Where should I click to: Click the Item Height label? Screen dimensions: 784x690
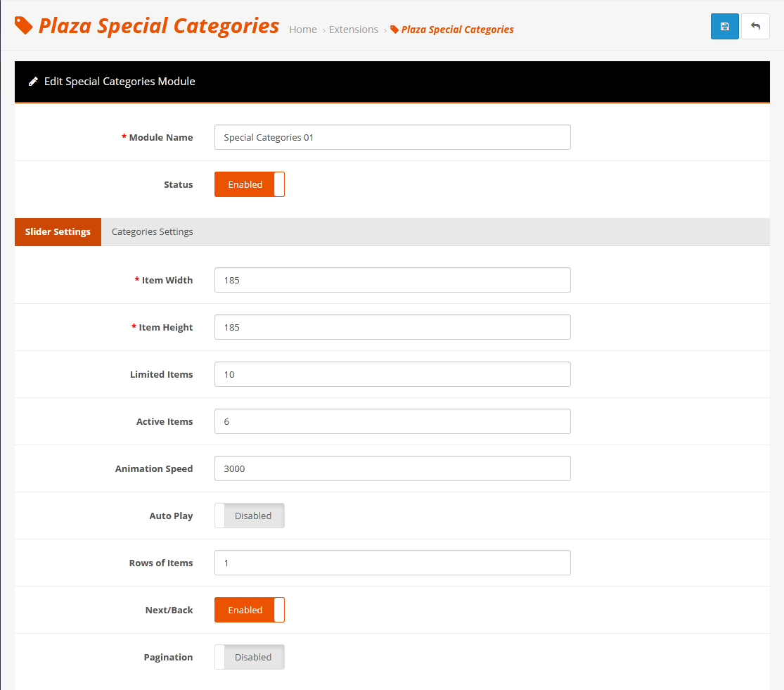165,328
